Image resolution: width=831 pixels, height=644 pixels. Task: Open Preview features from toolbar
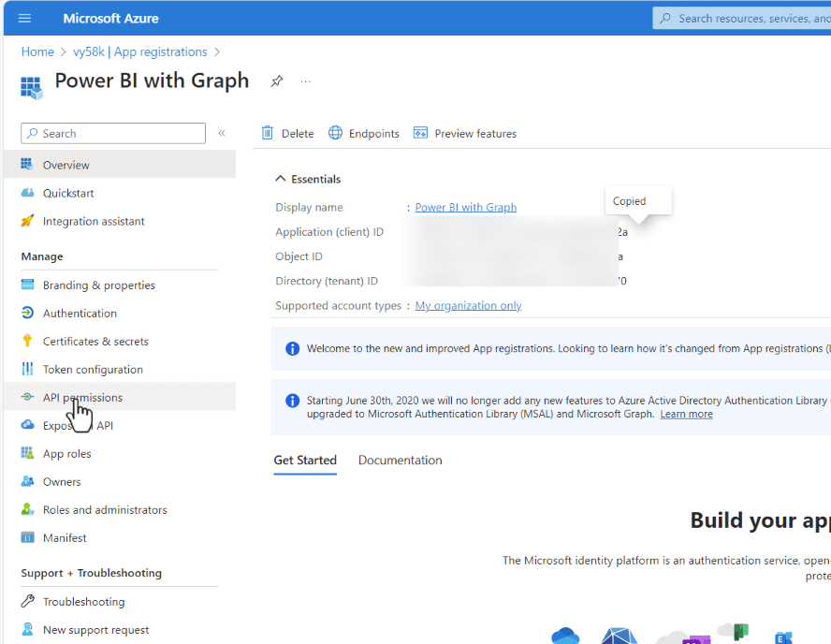tap(475, 134)
